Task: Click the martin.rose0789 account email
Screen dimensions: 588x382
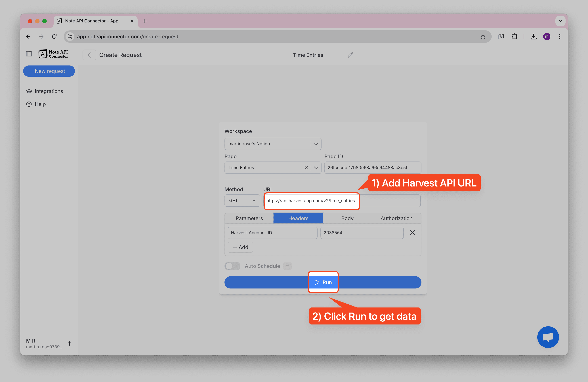Action: click(45, 347)
